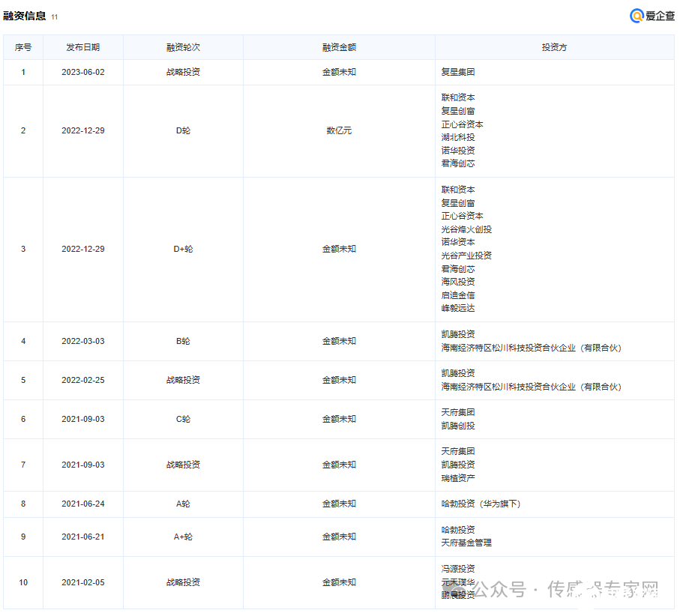Image resolution: width=680 pixels, height=616 pixels.
Task: Click 复星创富 in the D轮 row
Action: click(x=458, y=111)
